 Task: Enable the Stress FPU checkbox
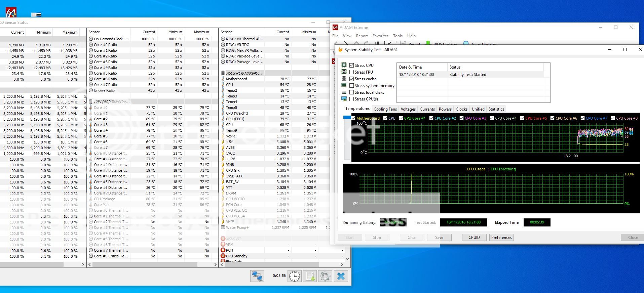point(351,72)
